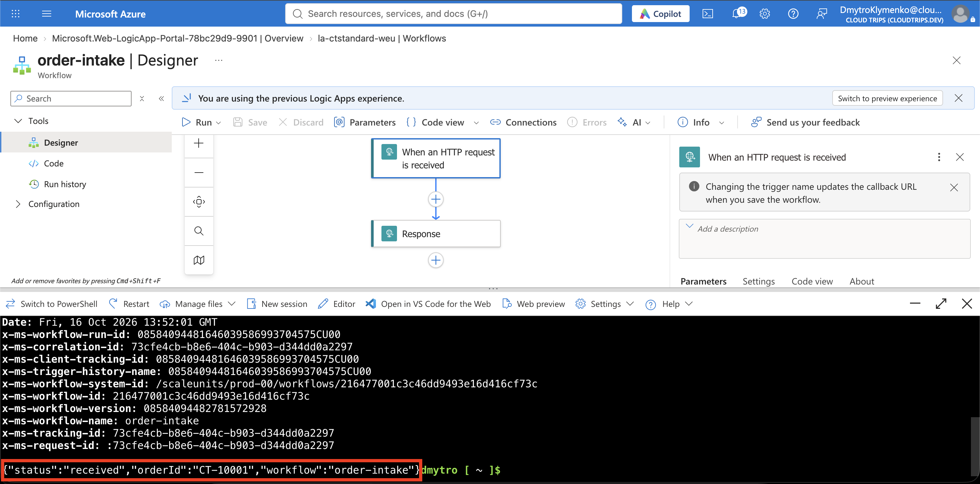Zoom in on the designer canvas
The width and height of the screenshot is (980, 484).
(199, 144)
